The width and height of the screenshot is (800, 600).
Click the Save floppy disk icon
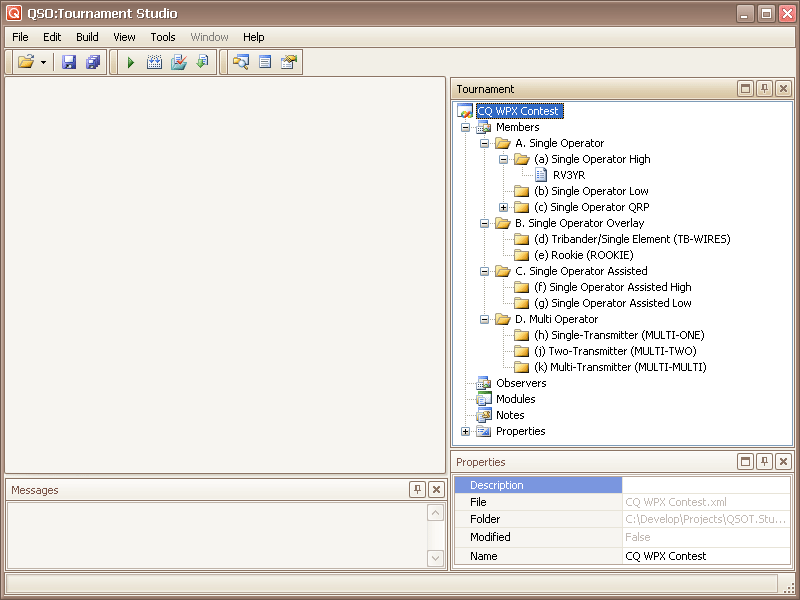click(x=69, y=62)
